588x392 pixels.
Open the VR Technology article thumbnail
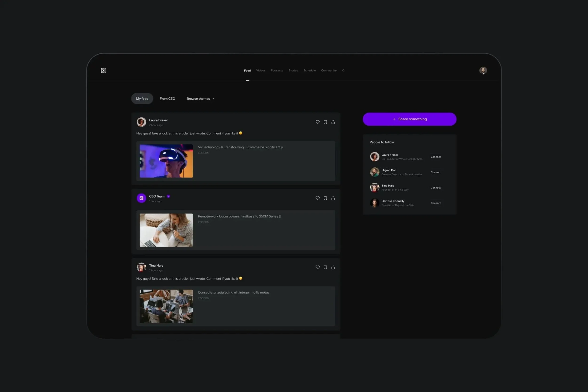coord(166,161)
